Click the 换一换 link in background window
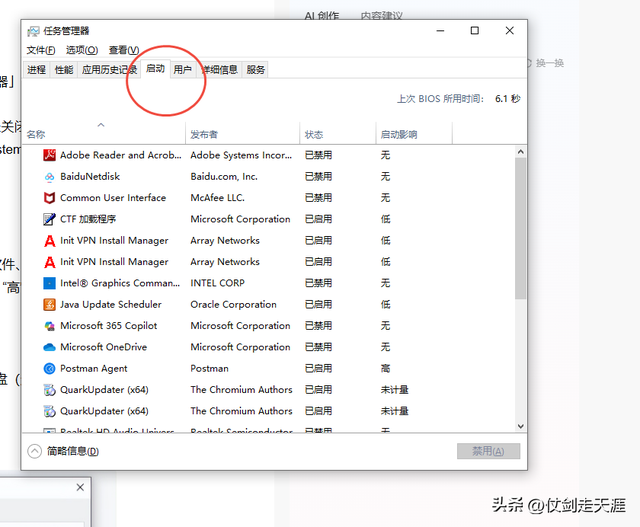Screen dimensions: 640x527 point(550,63)
